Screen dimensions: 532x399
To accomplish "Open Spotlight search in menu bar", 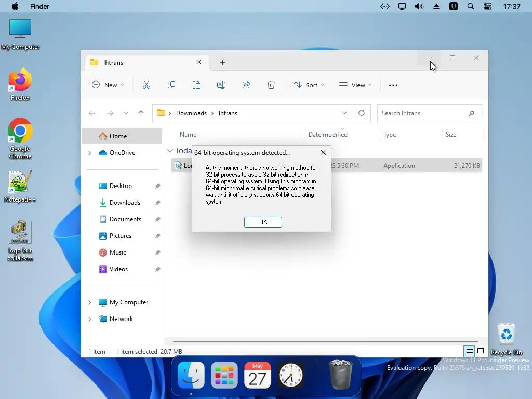I will coord(471,6).
